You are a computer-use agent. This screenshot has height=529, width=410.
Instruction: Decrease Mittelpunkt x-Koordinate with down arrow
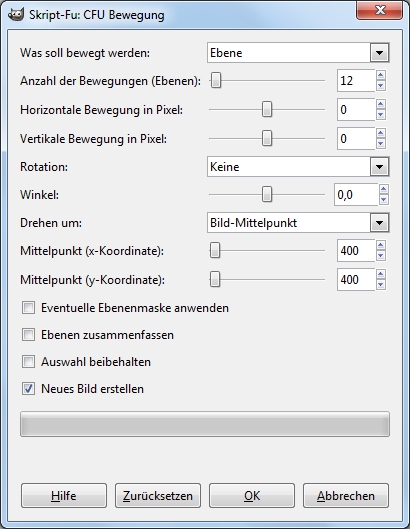pyautogui.click(x=381, y=256)
